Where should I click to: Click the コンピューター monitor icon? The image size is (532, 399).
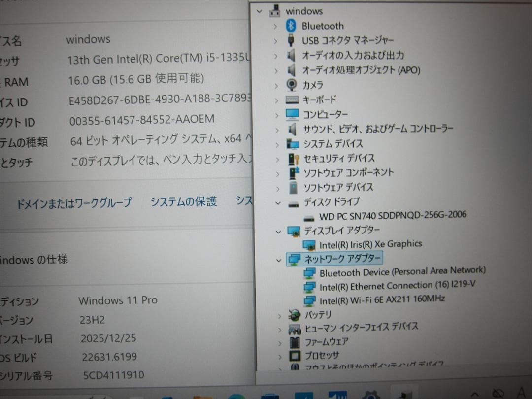pos(292,114)
